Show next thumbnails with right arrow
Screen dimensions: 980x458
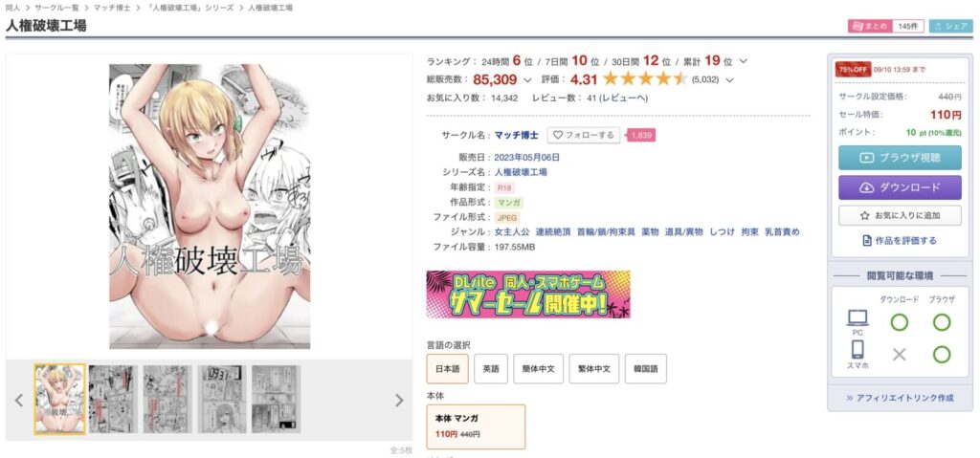[399, 401]
